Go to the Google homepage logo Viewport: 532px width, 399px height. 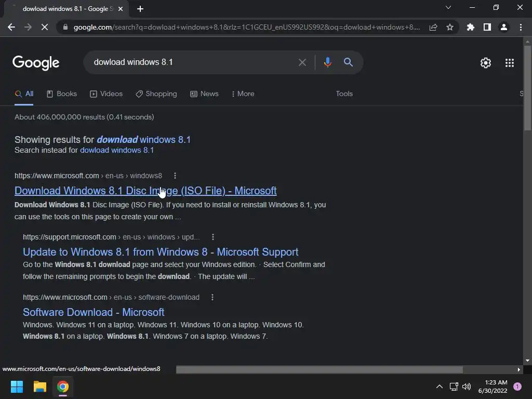pos(36,63)
